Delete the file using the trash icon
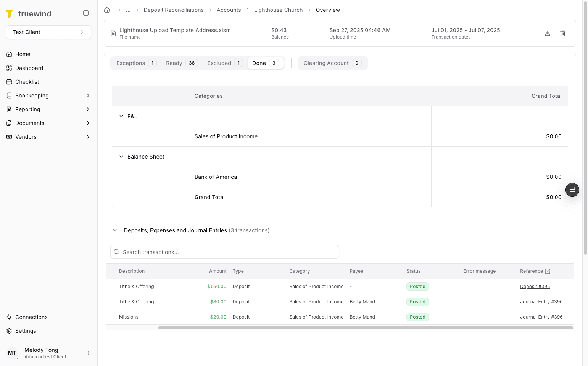 (563, 33)
